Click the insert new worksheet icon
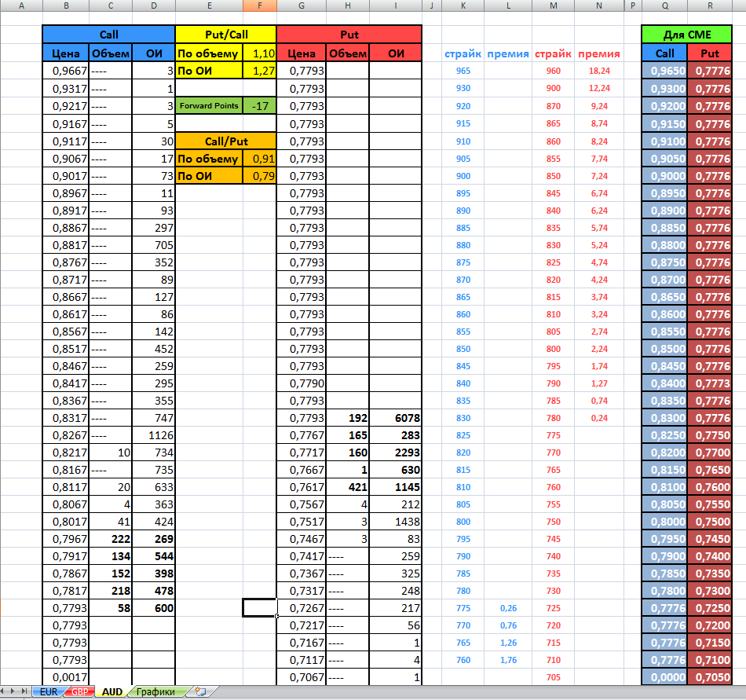The width and height of the screenshot is (746, 700). point(201,691)
